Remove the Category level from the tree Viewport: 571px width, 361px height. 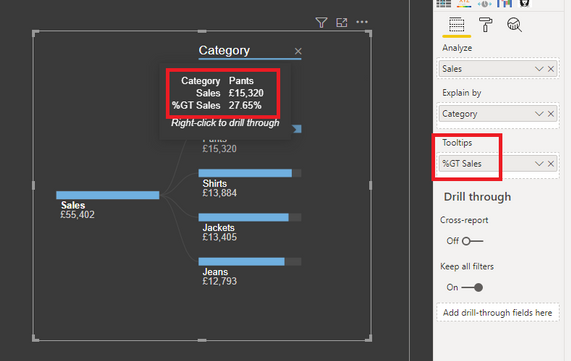(298, 51)
